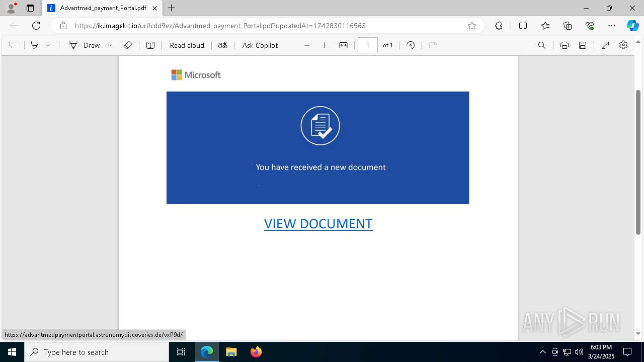
Task: Select the Advantmed_payment_Portal.pdf tab
Action: [102, 8]
